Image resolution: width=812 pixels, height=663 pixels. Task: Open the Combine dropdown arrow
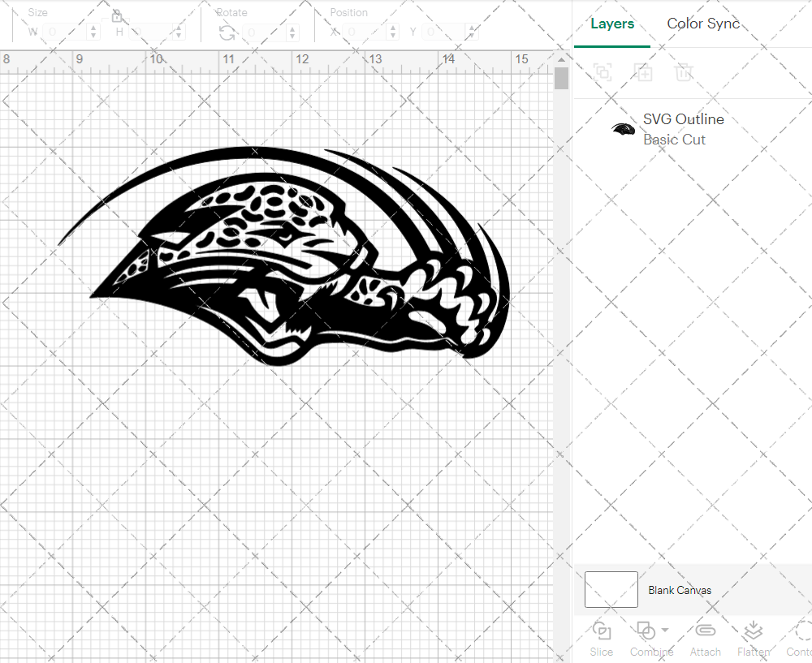point(665,630)
